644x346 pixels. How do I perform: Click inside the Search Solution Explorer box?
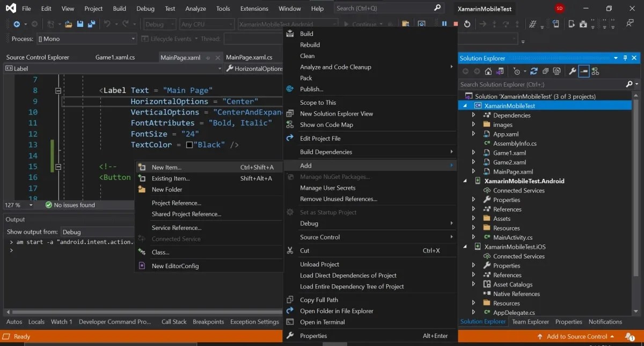tap(537, 84)
